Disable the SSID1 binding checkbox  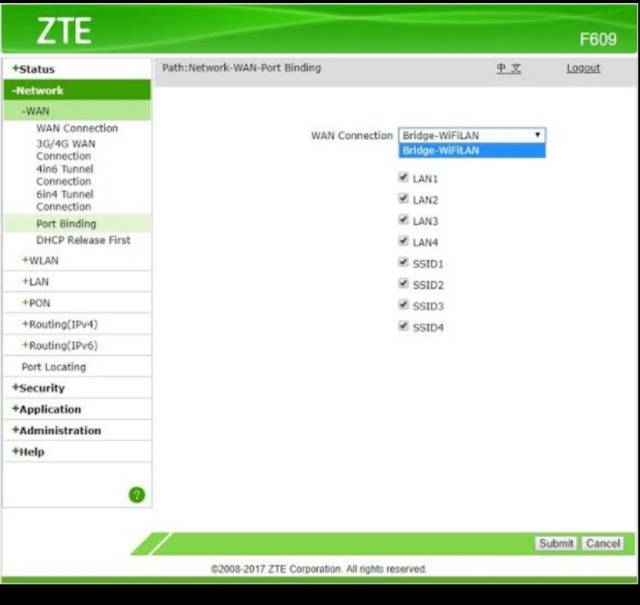tap(403, 262)
